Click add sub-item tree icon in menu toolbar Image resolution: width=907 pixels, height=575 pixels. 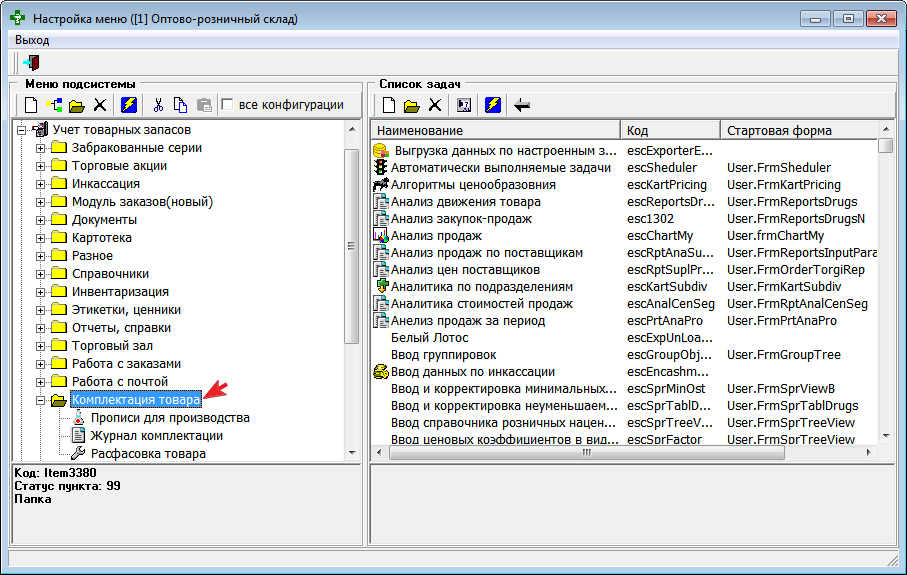click(54, 105)
